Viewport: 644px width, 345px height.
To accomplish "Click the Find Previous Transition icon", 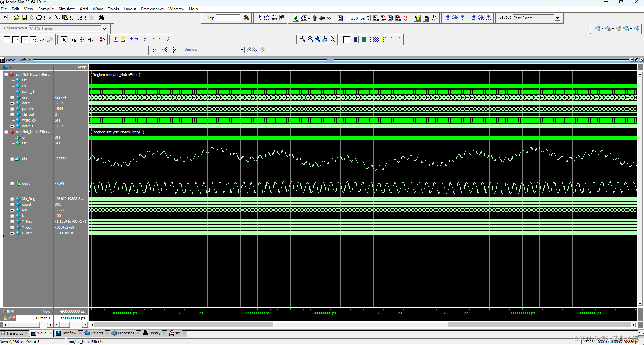I will (131, 40).
